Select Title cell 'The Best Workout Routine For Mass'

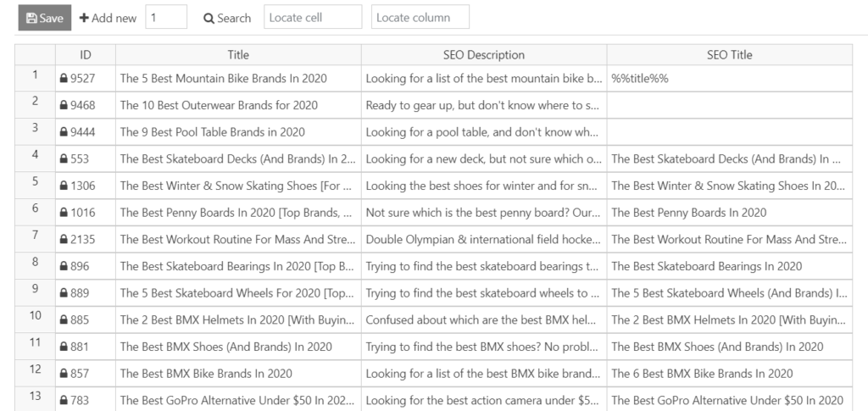coord(238,240)
